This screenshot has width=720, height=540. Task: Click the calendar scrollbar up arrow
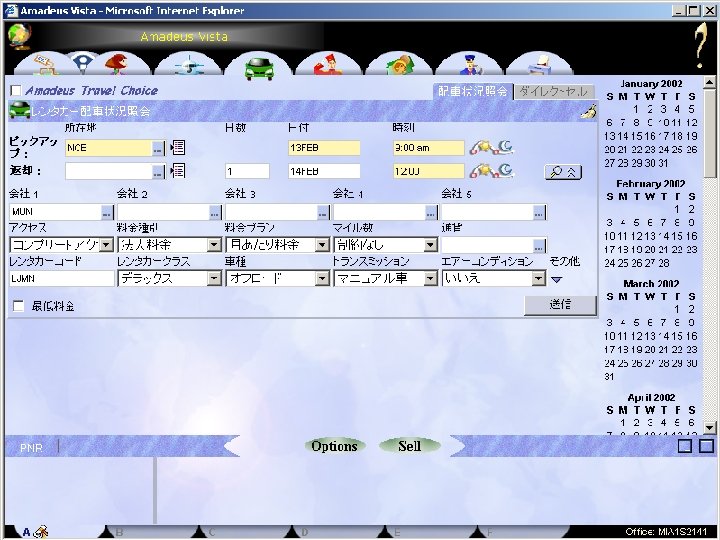[709, 83]
